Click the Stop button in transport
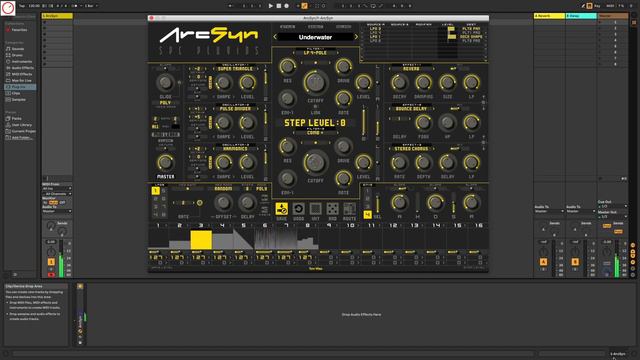The height and width of the screenshot is (360, 640). coord(279,6)
